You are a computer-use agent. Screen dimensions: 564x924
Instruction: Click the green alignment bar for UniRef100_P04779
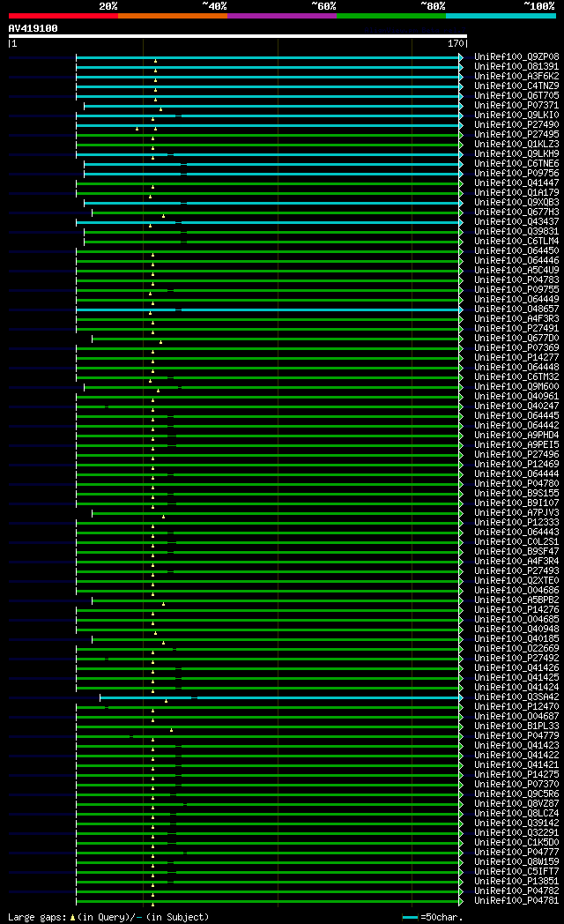270,736
